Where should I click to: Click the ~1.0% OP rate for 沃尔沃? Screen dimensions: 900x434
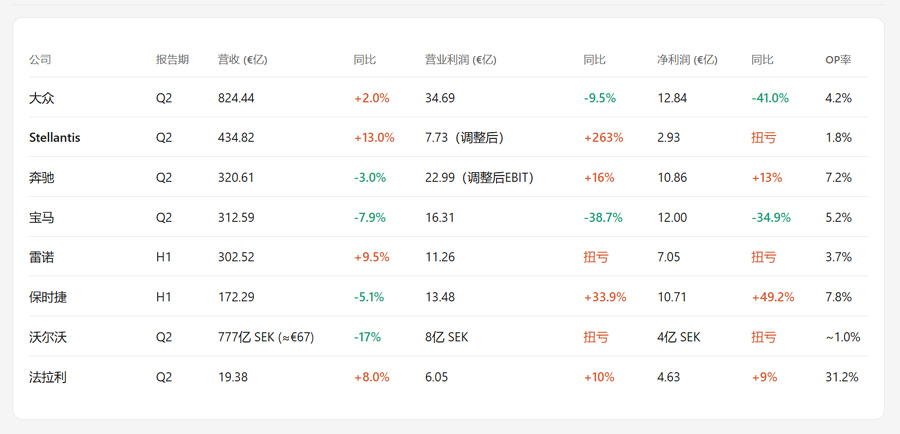pos(843,337)
